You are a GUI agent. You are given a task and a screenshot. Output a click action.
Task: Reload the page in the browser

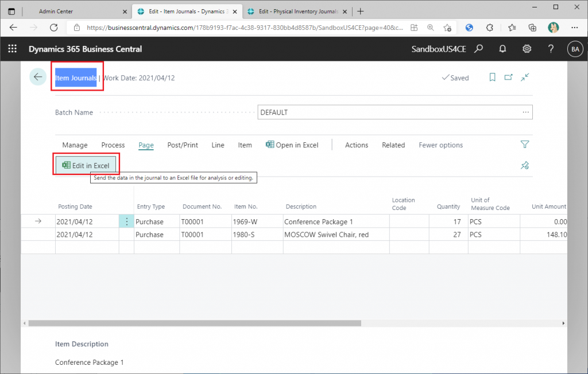(x=54, y=28)
